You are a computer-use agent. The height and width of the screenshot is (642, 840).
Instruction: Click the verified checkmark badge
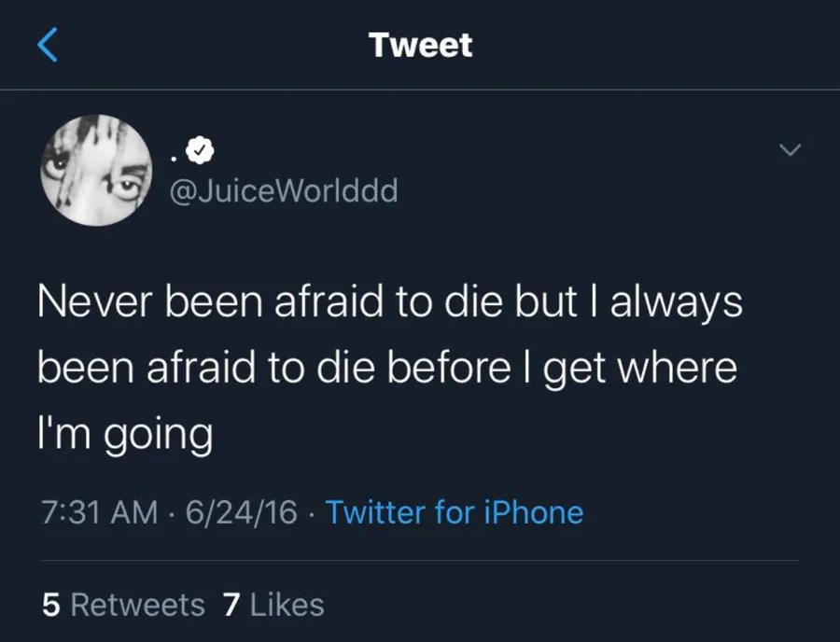coord(199,147)
